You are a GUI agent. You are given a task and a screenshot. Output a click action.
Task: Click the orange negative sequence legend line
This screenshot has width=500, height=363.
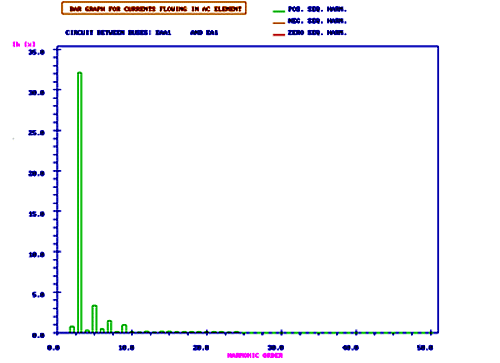279,23
